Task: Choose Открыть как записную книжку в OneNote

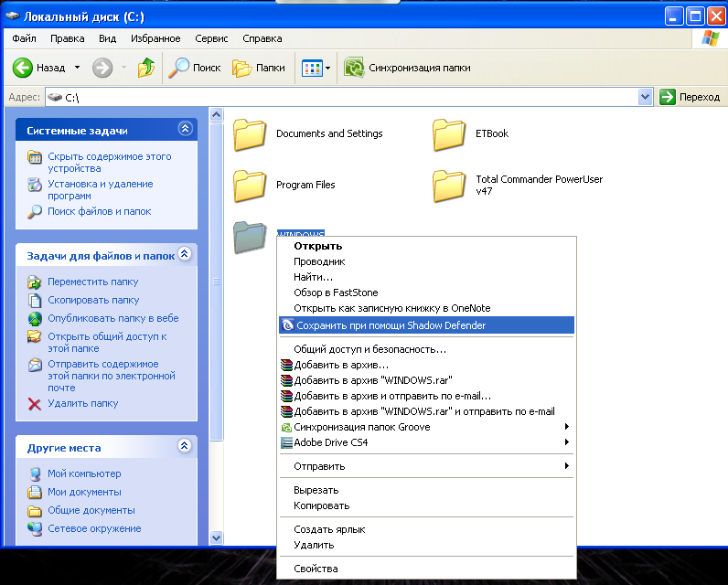Action: pyautogui.click(x=426, y=309)
